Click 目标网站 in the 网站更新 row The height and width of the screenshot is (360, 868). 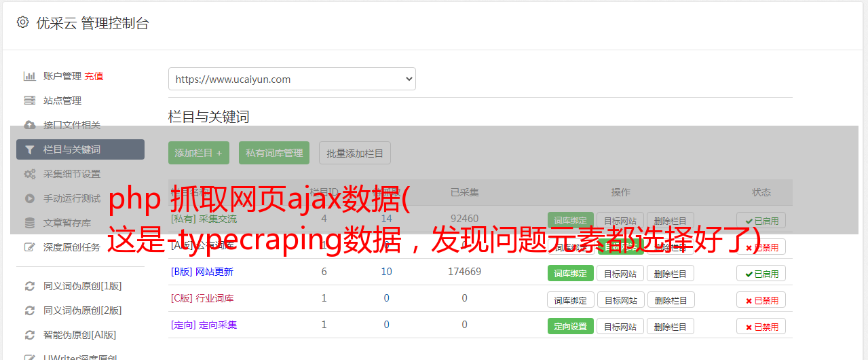click(x=620, y=273)
